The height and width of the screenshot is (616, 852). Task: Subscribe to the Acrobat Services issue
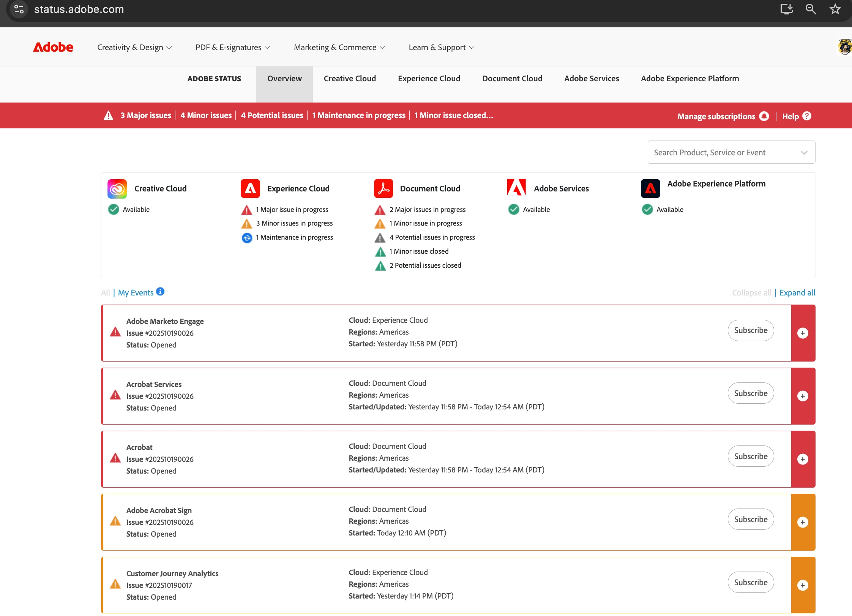(x=750, y=393)
